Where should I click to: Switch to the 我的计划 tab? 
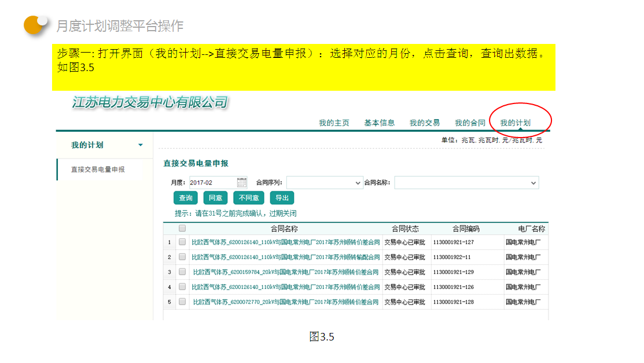pyautogui.click(x=515, y=123)
